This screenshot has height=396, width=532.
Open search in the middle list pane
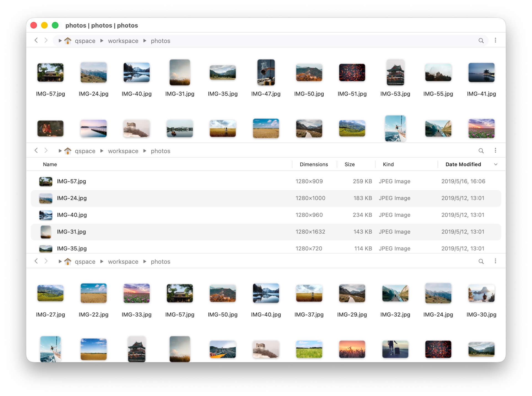pyautogui.click(x=481, y=151)
